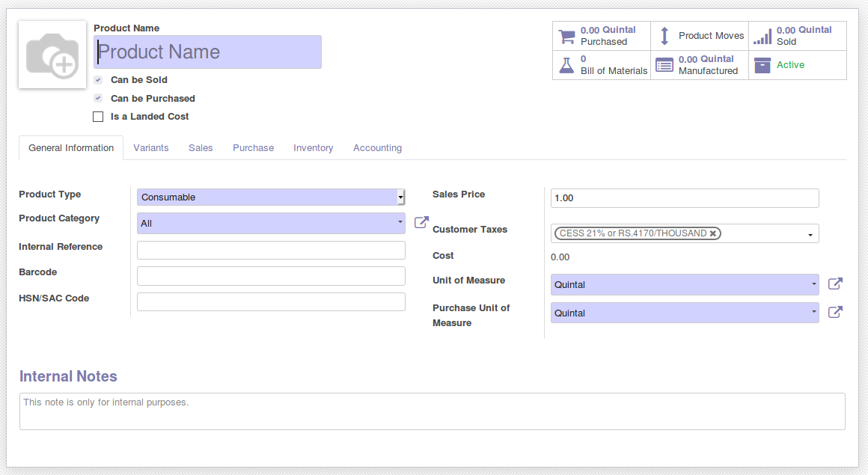Screen dimensions: 868x475
Task: View the Sold bar chart stat
Action: (x=762, y=36)
